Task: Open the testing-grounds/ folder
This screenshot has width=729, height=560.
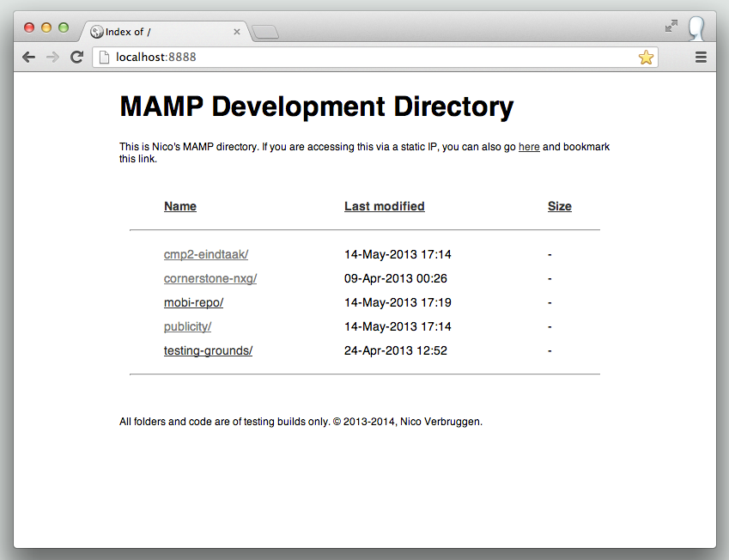Action: point(208,350)
